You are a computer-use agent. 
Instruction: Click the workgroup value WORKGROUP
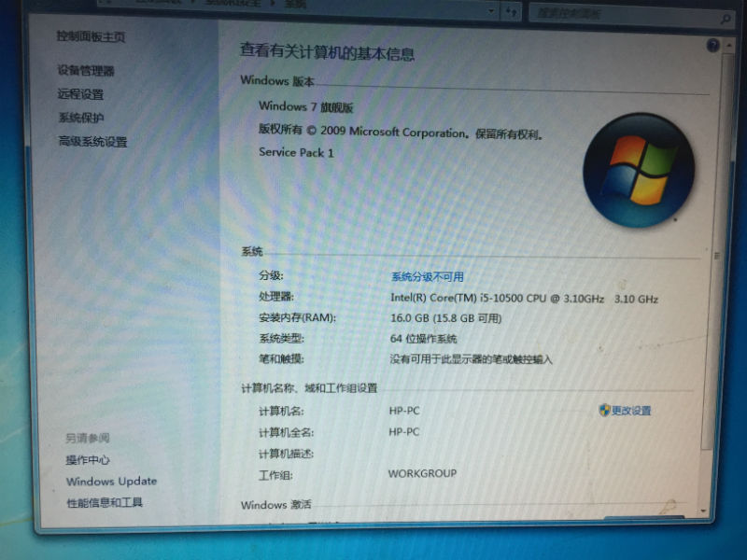tap(423, 473)
